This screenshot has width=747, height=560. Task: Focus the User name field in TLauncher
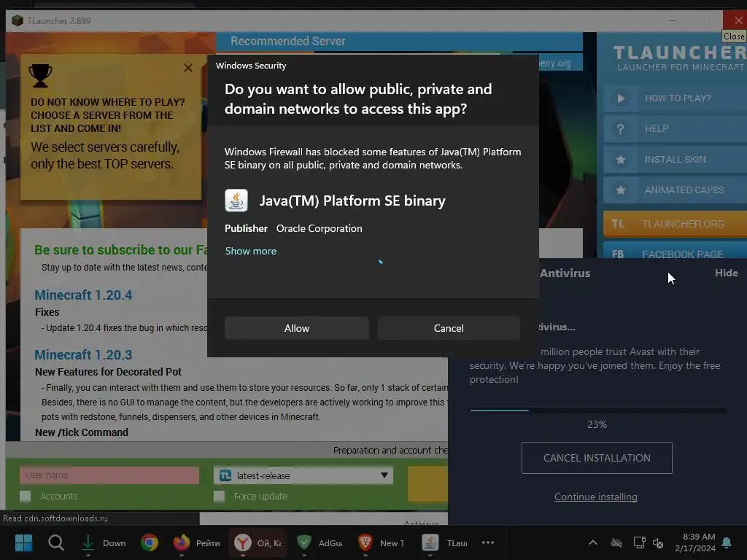[109, 475]
